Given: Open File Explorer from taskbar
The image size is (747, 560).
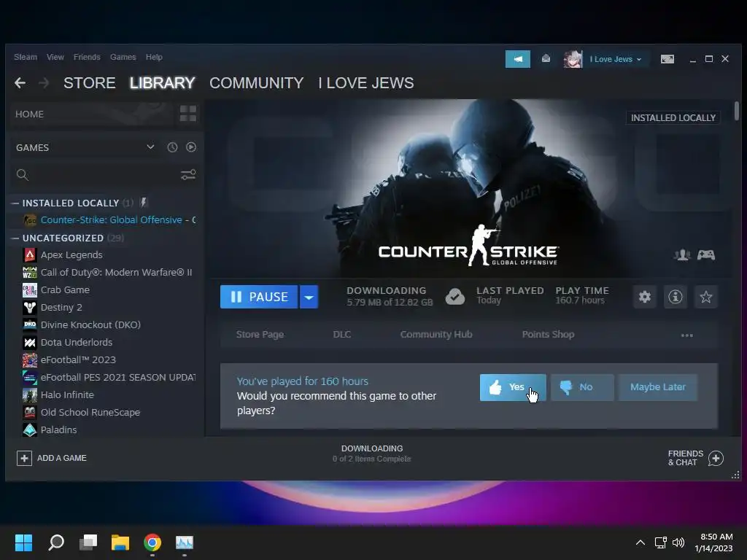Looking at the screenshot, I should click(x=120, y=542).
